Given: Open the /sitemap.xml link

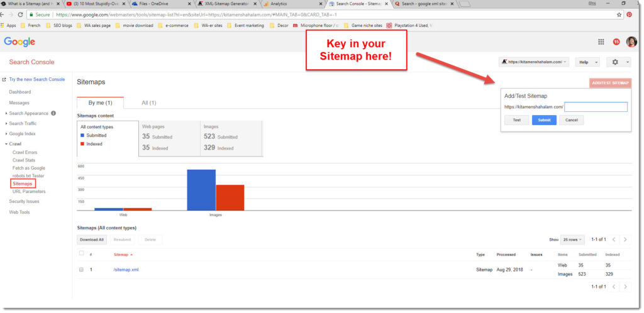Looking at the screenshot, I should point(126,270).
